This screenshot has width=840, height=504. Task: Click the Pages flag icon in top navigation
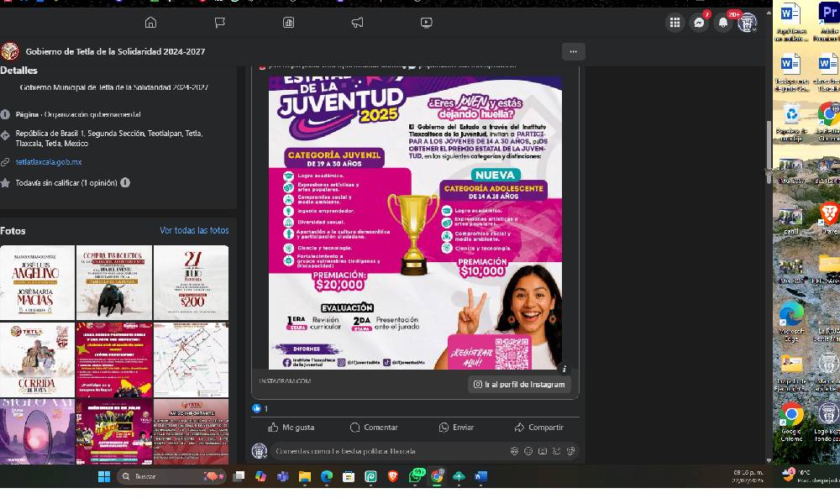coord(220,23)
